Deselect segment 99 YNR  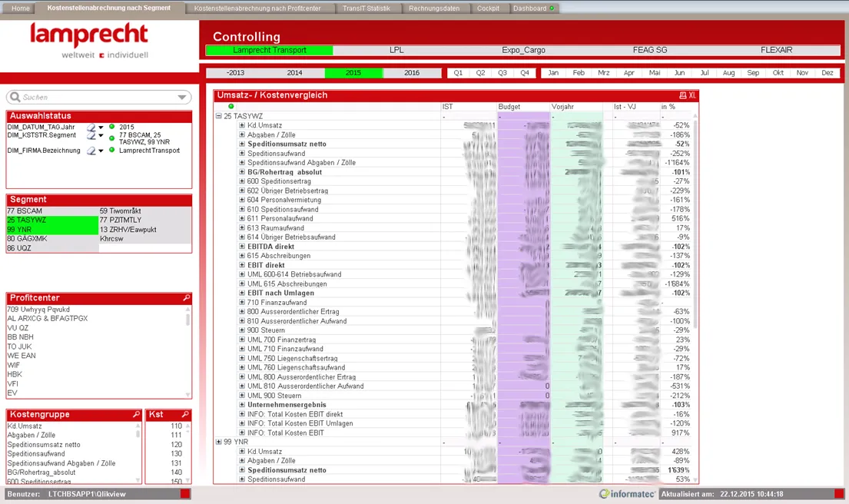[52, 230]
